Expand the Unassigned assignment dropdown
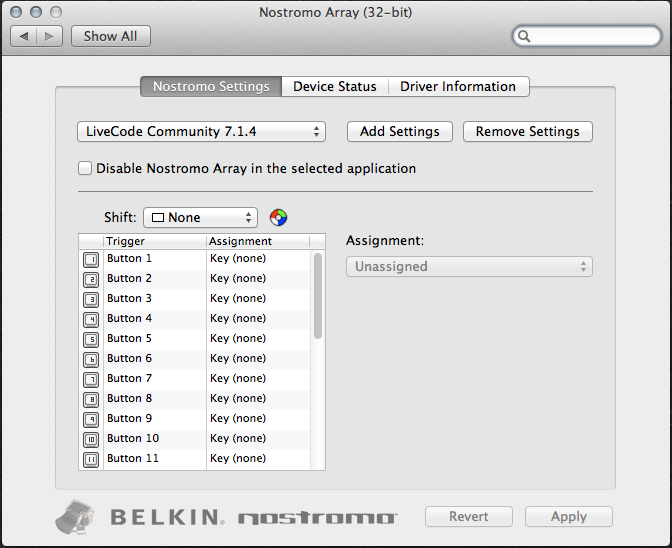The width and height of the screenshot is (672, 548). (x=469, y=267)
